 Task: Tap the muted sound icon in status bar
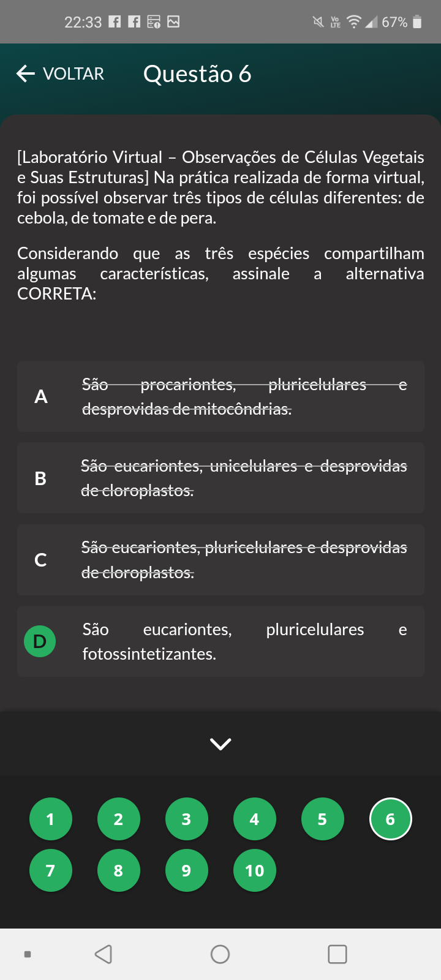coord(318,22)
